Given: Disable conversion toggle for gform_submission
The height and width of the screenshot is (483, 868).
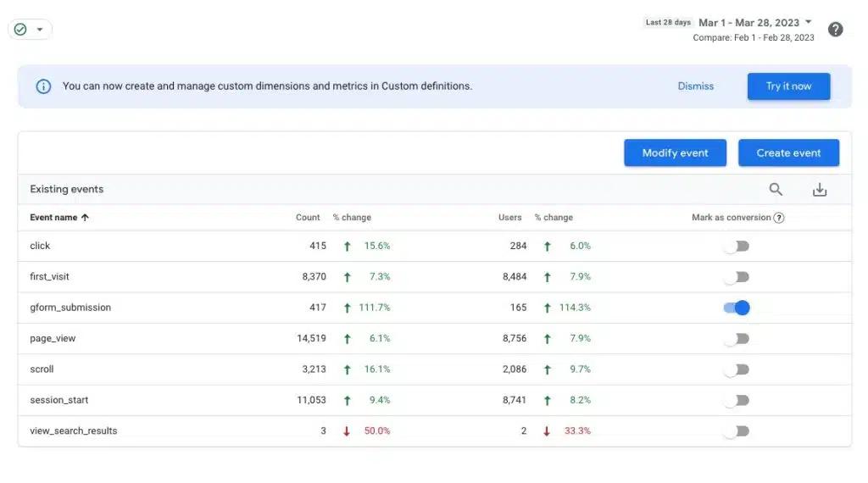Looking at the screenshot, I should tap(737, 308).
